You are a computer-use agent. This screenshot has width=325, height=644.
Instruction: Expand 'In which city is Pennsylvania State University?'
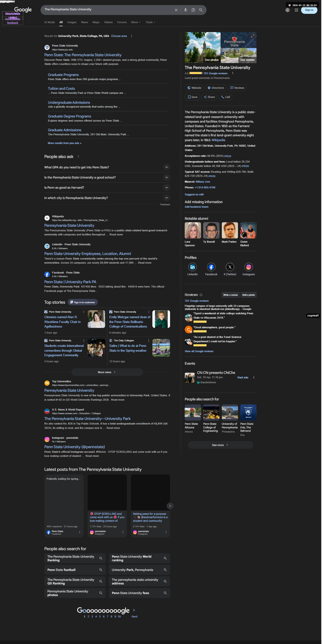107,198
